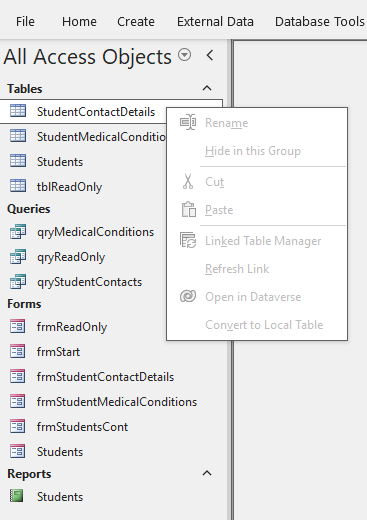Choose Open in Dataverse menu entry

(x=257, y=297)
